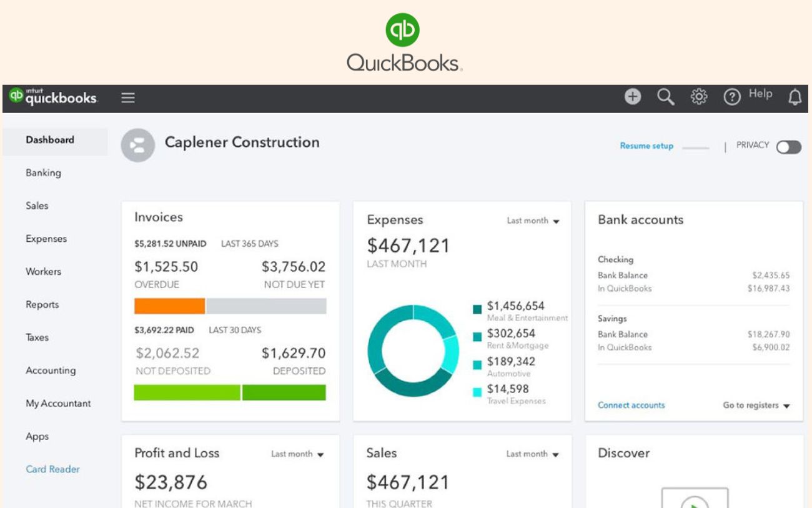Click $3,692.22 PAID text
The height and width of the screenshot is (508, 812).
click(x=164, y=330)
